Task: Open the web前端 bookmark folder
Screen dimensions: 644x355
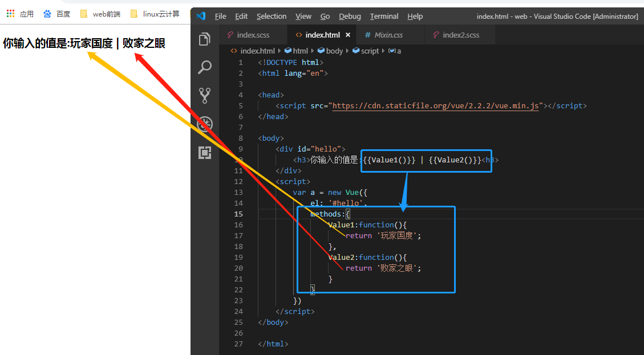Action: point(100,14)
